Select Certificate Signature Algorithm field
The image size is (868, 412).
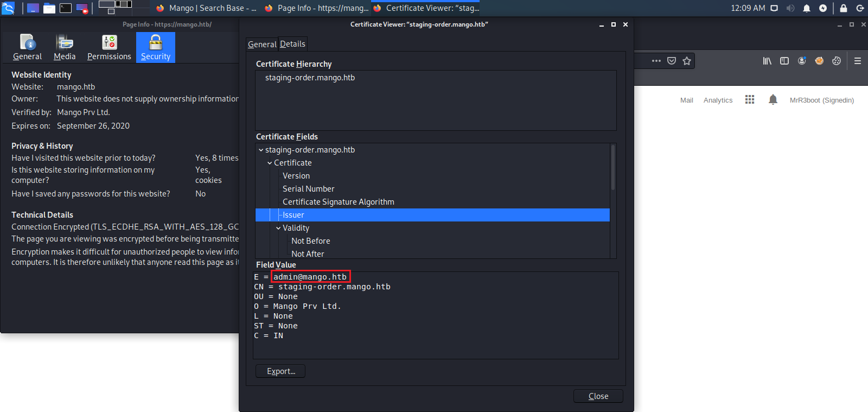pyautogui.click(x=339, y=202)
